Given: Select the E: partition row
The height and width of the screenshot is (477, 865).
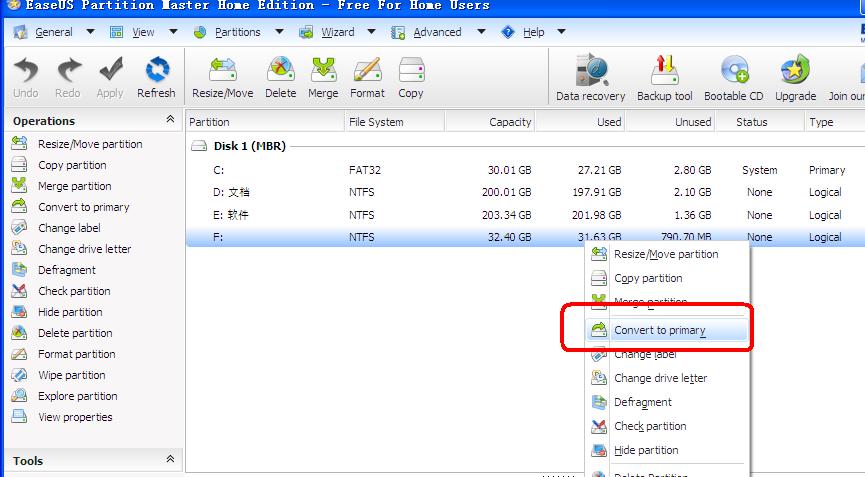Looking at the screenshot, I should (526, 215).
